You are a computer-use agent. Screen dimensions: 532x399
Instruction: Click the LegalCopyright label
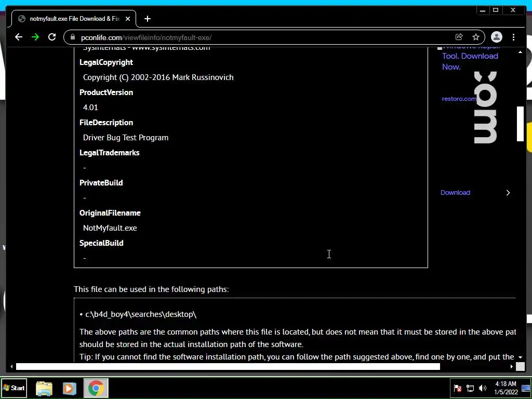pyautogui.click(x=106, y=62)
